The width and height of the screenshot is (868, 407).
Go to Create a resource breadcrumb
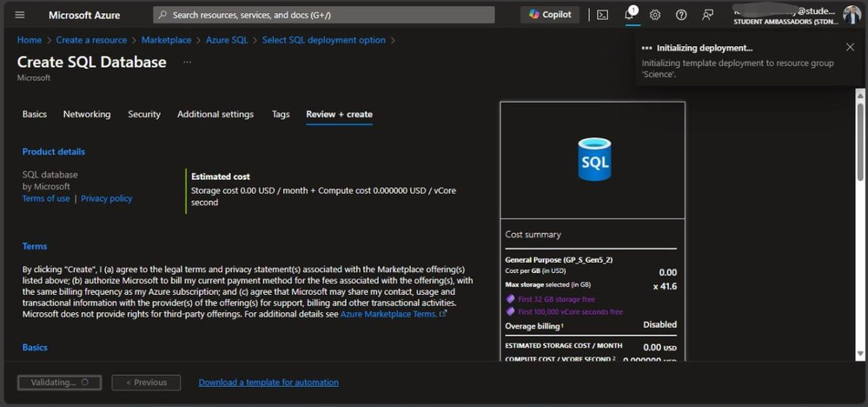[x=91, y=40]
